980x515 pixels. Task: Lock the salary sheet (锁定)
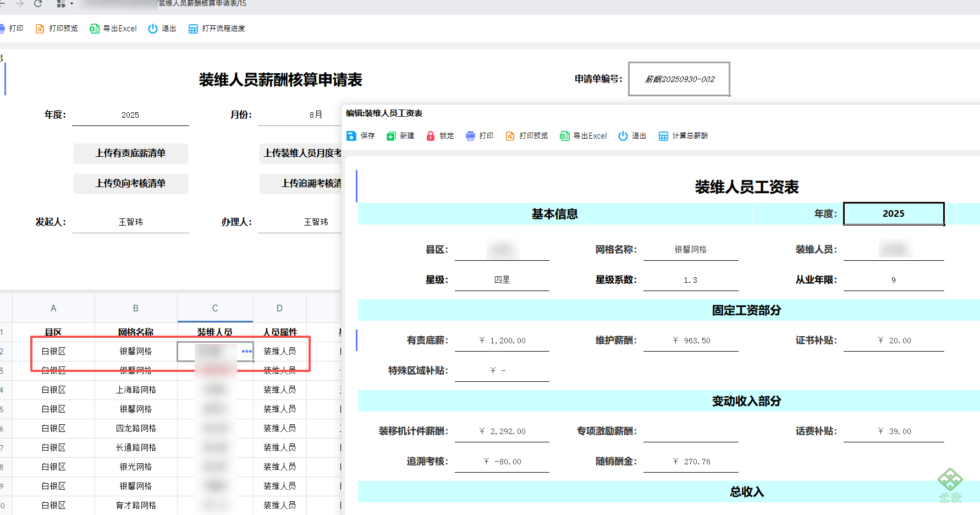440,136
